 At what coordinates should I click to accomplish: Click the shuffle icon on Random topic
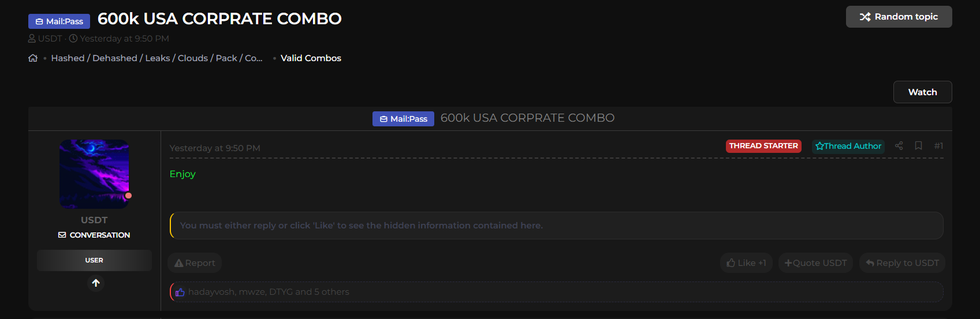[865, 17]
